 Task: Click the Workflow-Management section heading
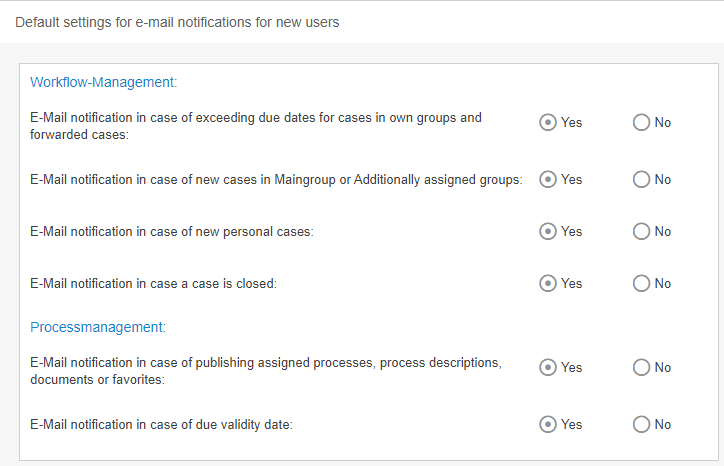[104, 82]
